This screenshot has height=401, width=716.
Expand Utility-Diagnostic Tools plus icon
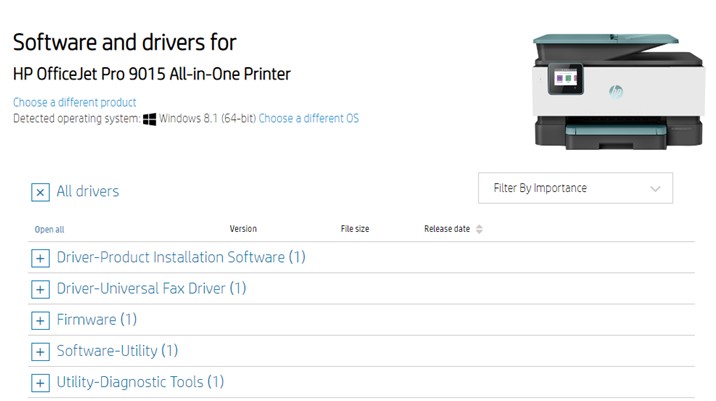pos(40,383)
